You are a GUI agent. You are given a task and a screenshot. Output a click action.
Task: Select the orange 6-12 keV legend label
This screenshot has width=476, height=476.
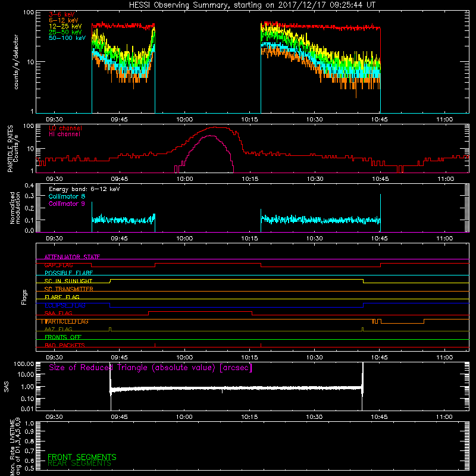[64, 20]
